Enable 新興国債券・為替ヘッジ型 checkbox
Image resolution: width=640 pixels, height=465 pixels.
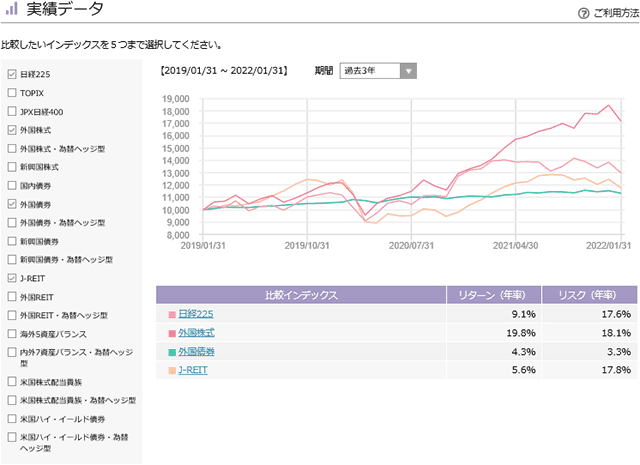point(12,259)
